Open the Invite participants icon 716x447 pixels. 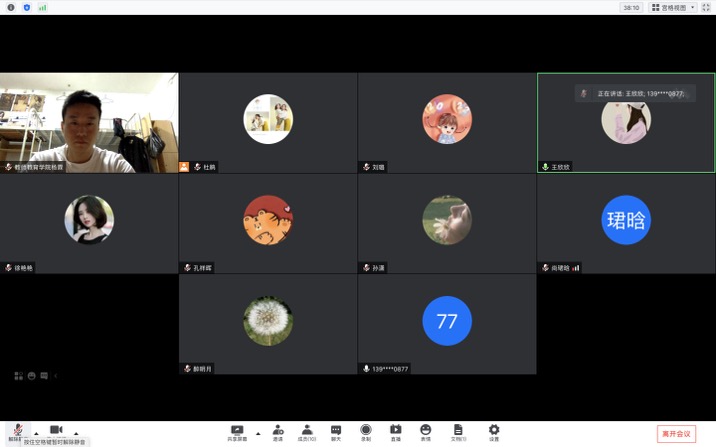pos(277,431)
